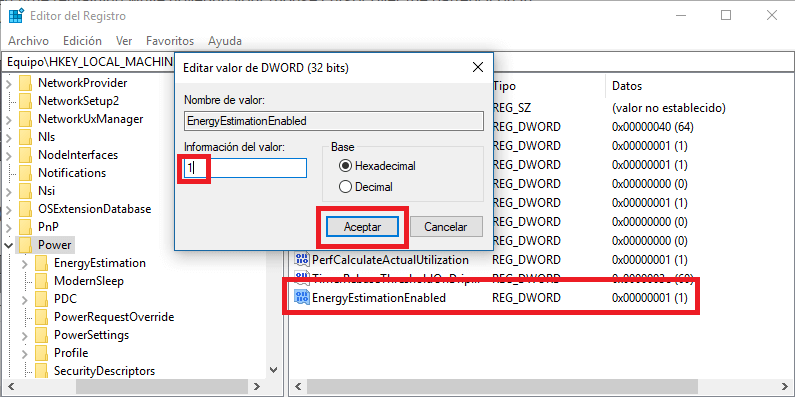Screen dimensions: 795x397
Task: Open the Favoritos menu
Action: [x=170, y=41]
